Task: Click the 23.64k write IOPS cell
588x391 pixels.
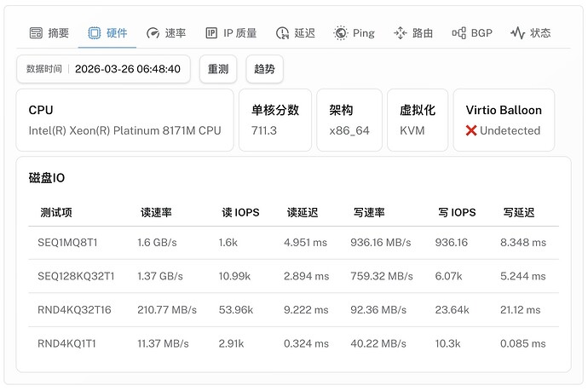Action: coord(452,310)
